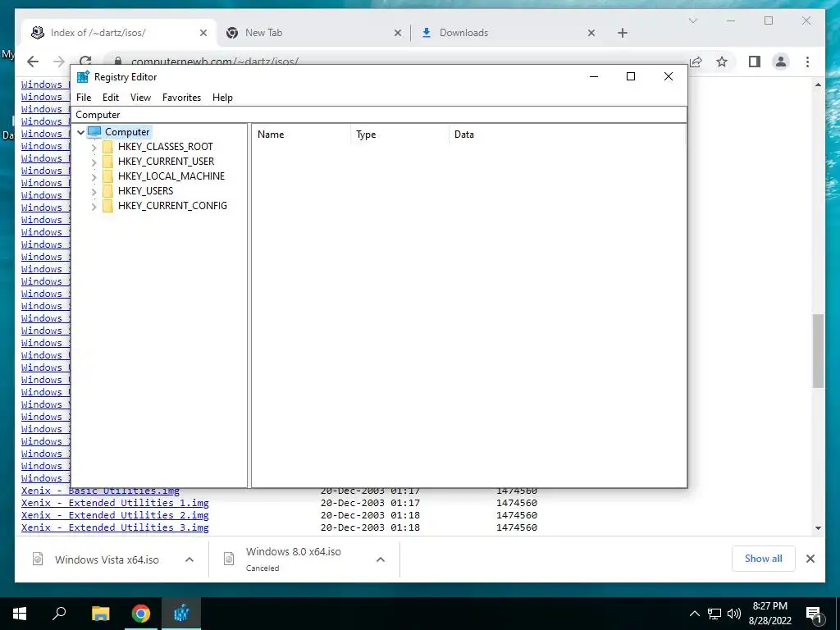
Task: Open the File menu in Registry Editor
Action: tap(84, 98)
